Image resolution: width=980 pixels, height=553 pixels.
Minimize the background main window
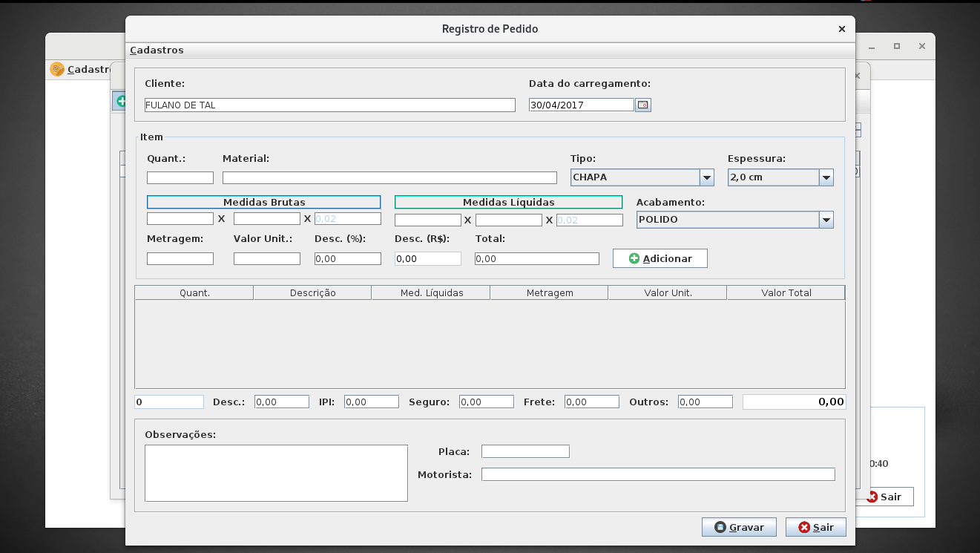tap(872, 46)
